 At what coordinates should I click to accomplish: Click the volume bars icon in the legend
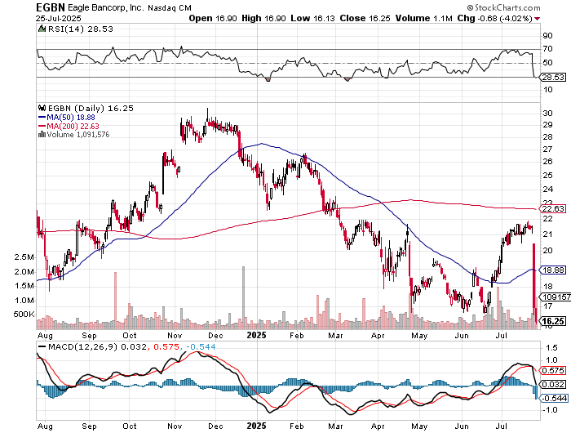pos(42,134)
